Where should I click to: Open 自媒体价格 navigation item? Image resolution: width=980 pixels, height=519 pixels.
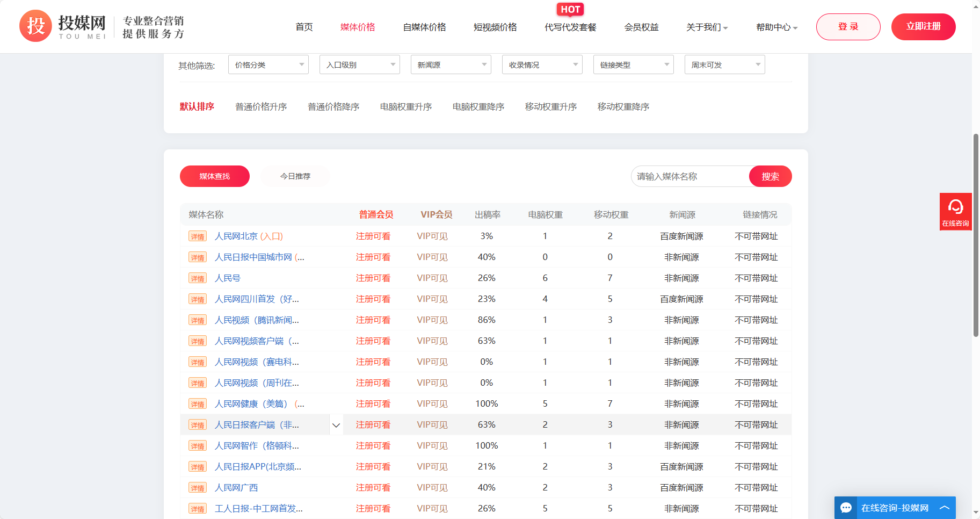(x=424, y=27)
